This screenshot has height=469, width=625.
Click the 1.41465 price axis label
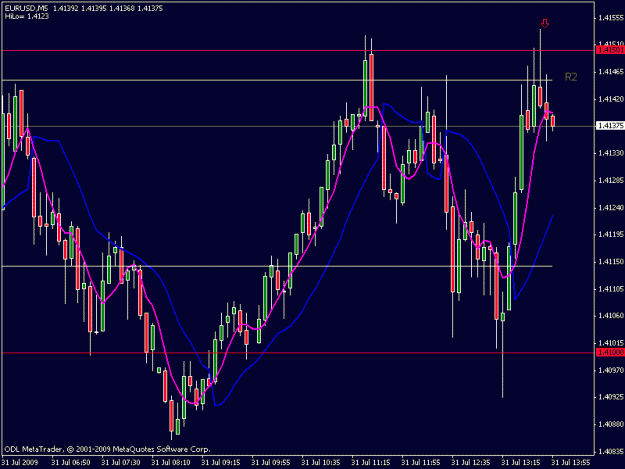coord(611,72)
